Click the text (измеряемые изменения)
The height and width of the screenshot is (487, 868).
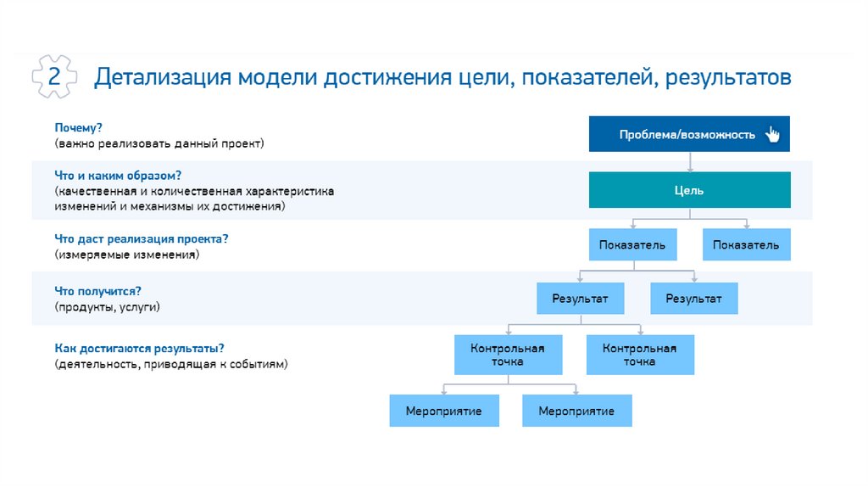tap(127, 255)
